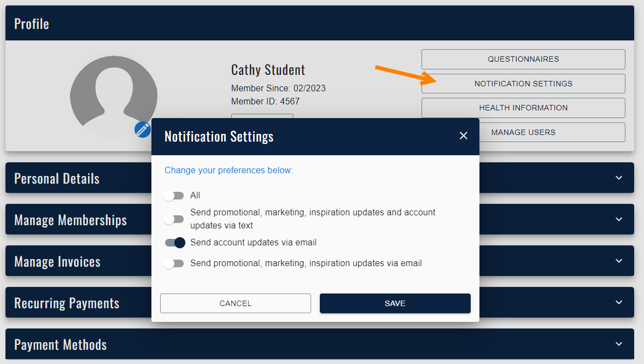Enable promotional updates via email toggle
The image size is (644, 364).
[174, 263]
